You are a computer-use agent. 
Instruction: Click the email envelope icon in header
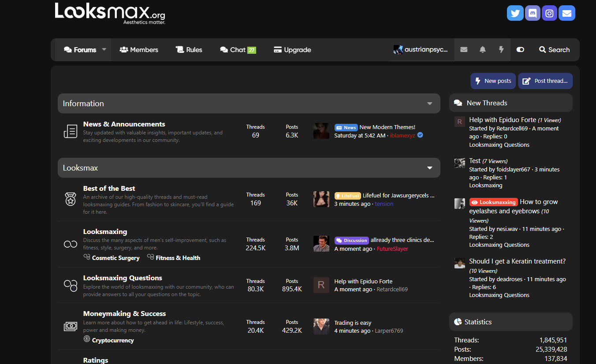coord(567,13)
